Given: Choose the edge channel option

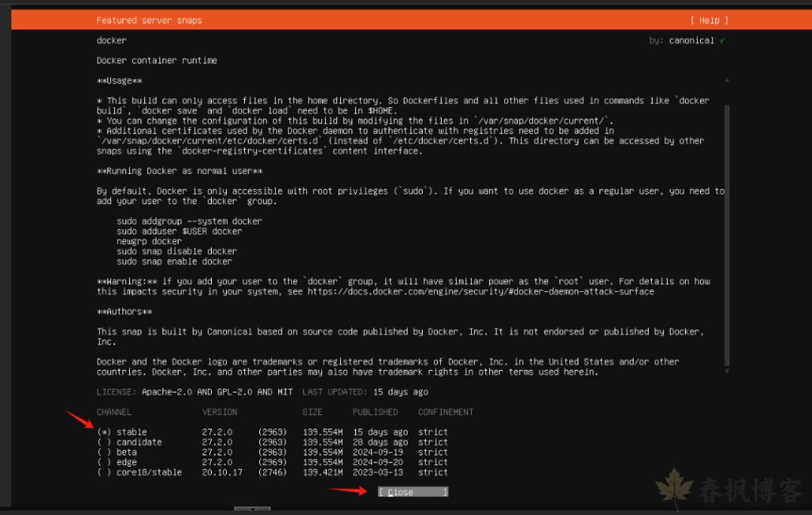Looking at the screenshot, I should pos(104,462).
